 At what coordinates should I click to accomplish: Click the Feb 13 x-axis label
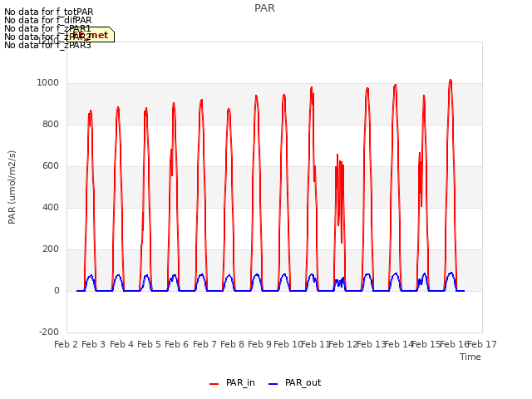click(x=372, y=344)
